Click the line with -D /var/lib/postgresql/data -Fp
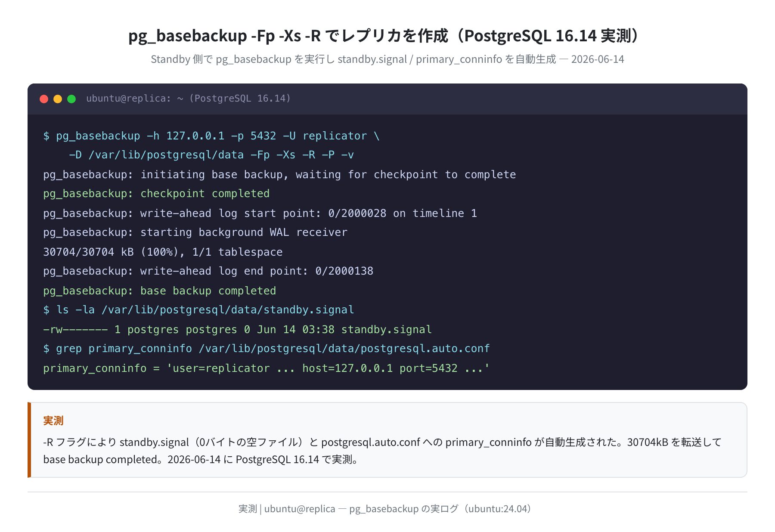 (x=211, y=155)
